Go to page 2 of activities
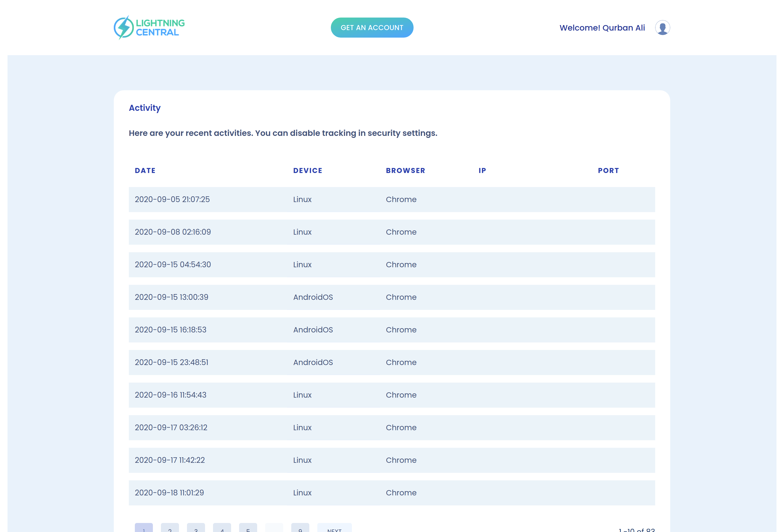Image resolution: width=784 pixels, height=532 pixels. click(x=170, y=528)
